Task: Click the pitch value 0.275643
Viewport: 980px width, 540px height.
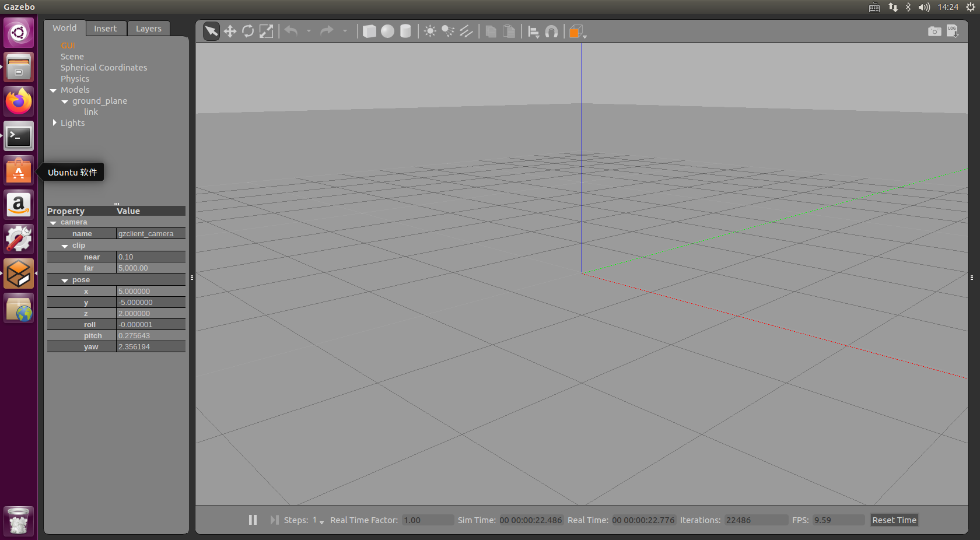Action: 150,336
